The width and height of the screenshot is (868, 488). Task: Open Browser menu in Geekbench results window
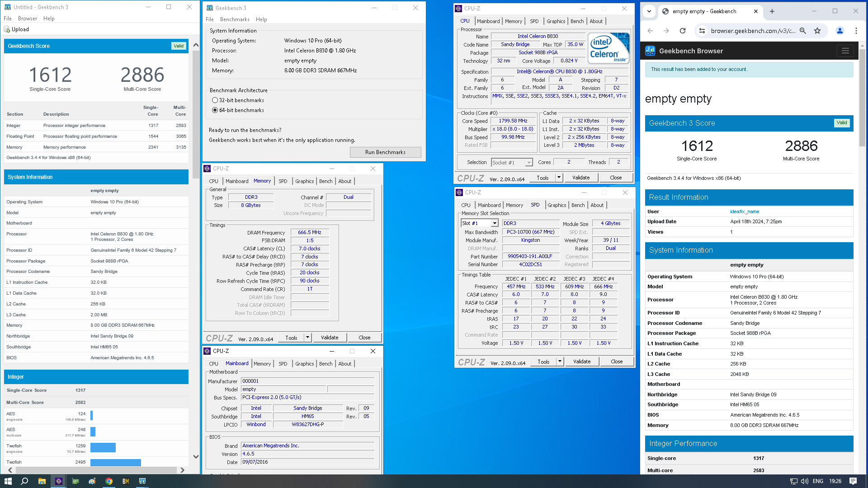click(x=28, y=19)
